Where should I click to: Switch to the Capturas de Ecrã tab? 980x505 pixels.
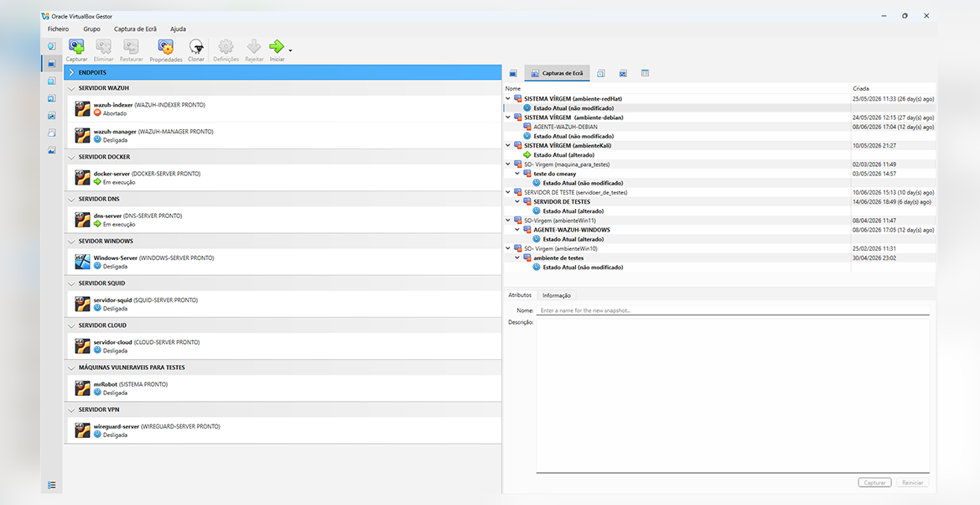click(557, 73)
